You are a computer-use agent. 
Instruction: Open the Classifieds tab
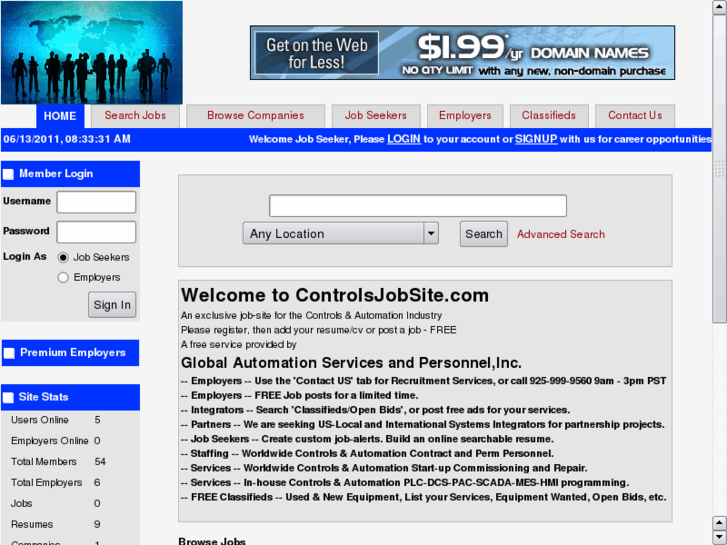tap(549, 116)
